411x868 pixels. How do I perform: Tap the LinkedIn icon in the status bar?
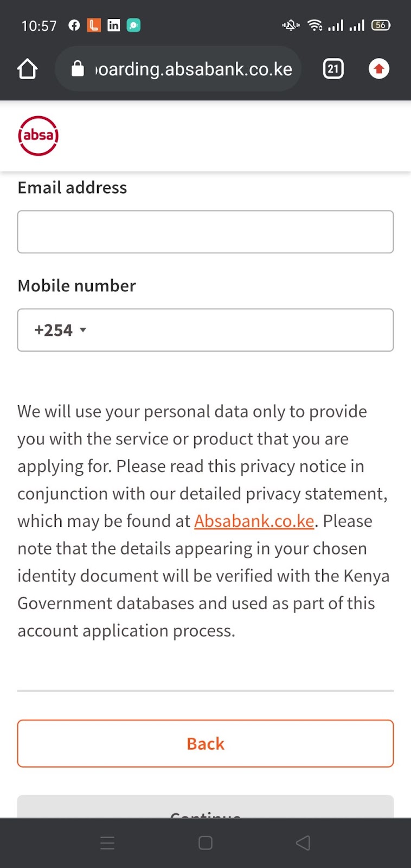click(x=113, y=25)
